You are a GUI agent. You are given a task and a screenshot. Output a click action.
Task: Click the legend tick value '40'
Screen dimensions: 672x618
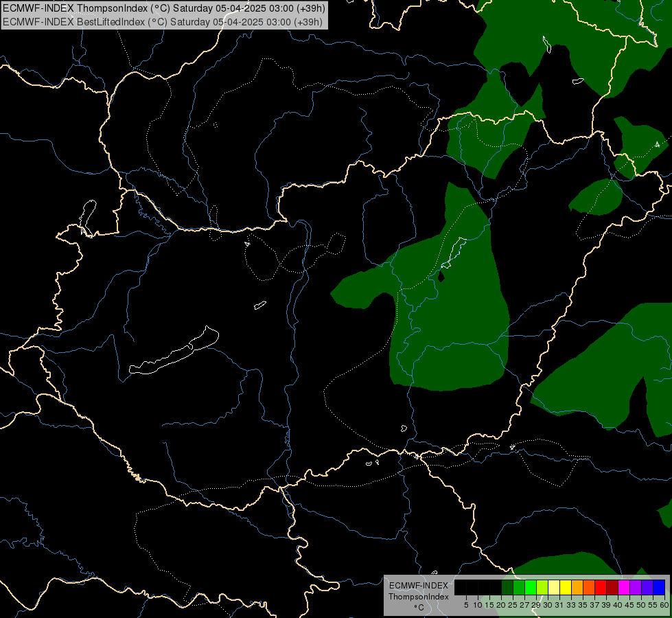pos(618,605)
